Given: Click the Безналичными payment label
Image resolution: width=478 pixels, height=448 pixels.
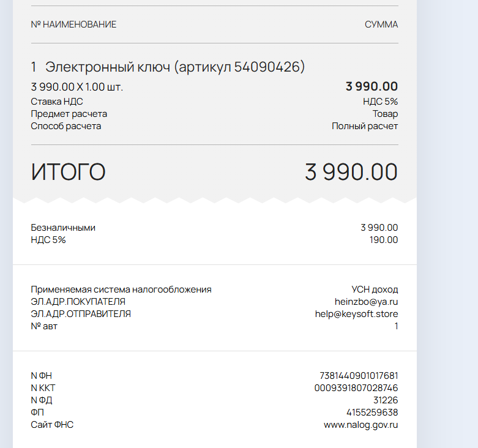Looking at the screenshot, I should click(63, 228).
